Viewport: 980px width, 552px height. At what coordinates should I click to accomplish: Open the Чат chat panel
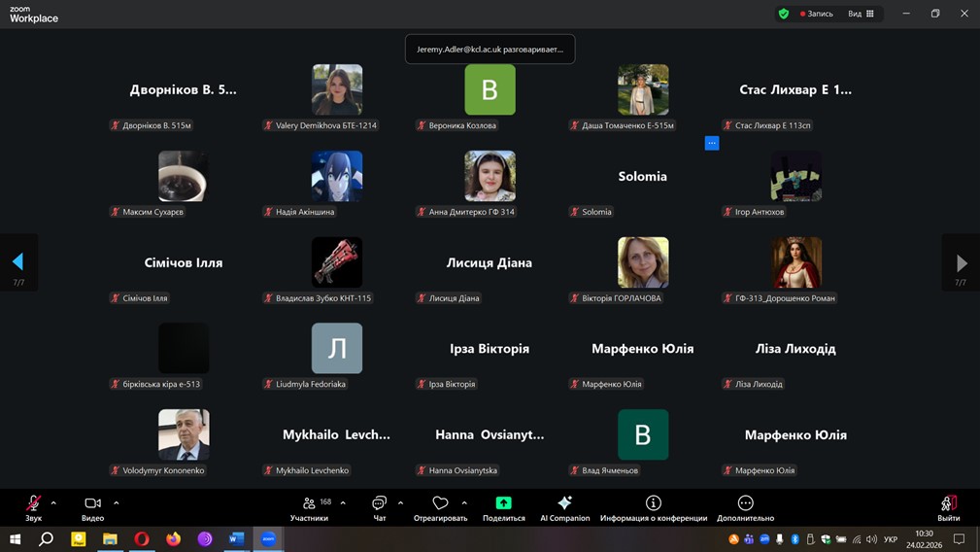coord(379,503)
